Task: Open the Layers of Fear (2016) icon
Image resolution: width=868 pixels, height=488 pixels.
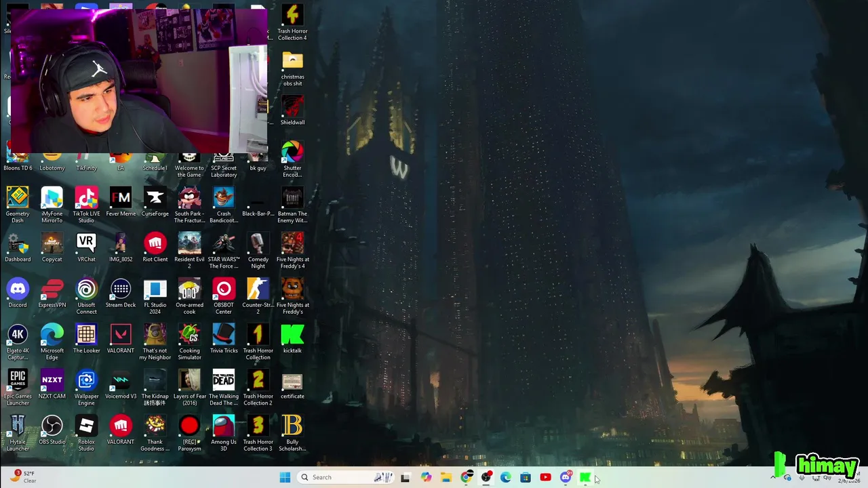Action: tap(189, 387)
